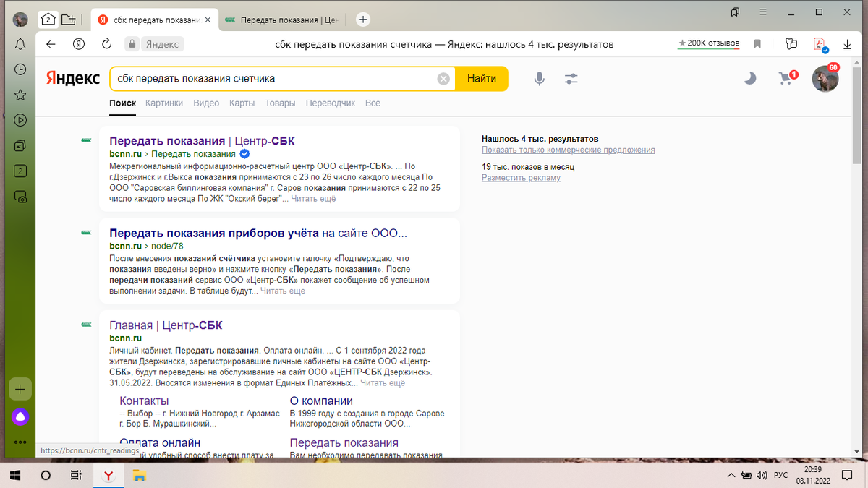Click the Yandex home button next to back
The height and width of the screenshot is (488, 868).
coord(79,44)
